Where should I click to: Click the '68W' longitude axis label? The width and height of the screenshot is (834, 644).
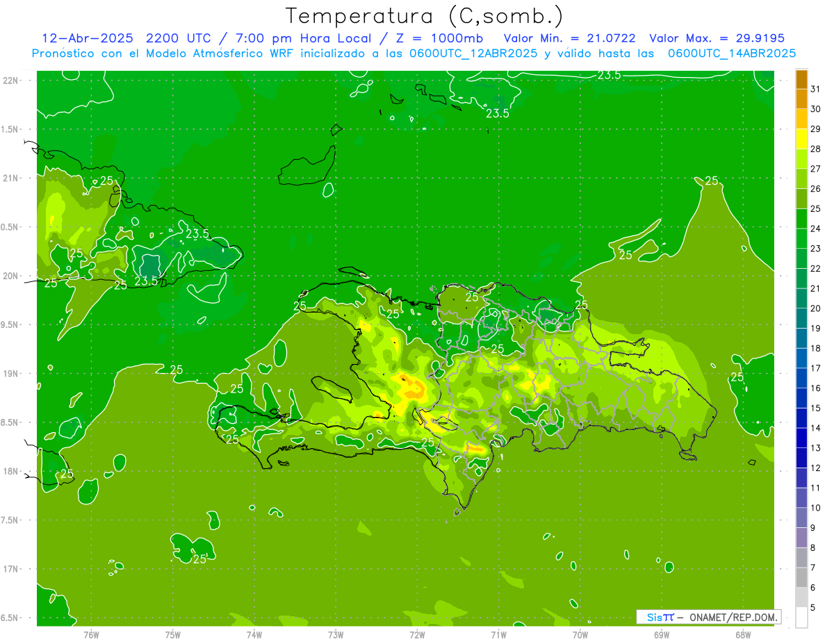pos(743,635)
